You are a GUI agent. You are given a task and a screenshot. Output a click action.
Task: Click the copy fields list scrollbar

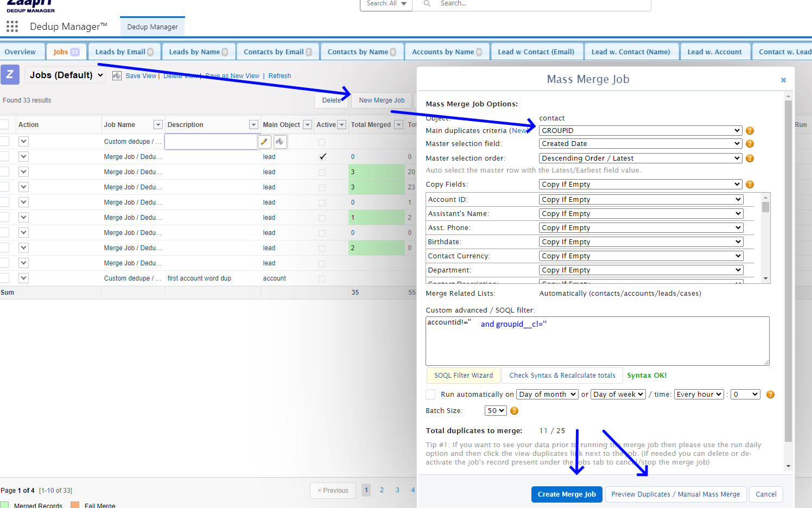click(x=765, y=207)
